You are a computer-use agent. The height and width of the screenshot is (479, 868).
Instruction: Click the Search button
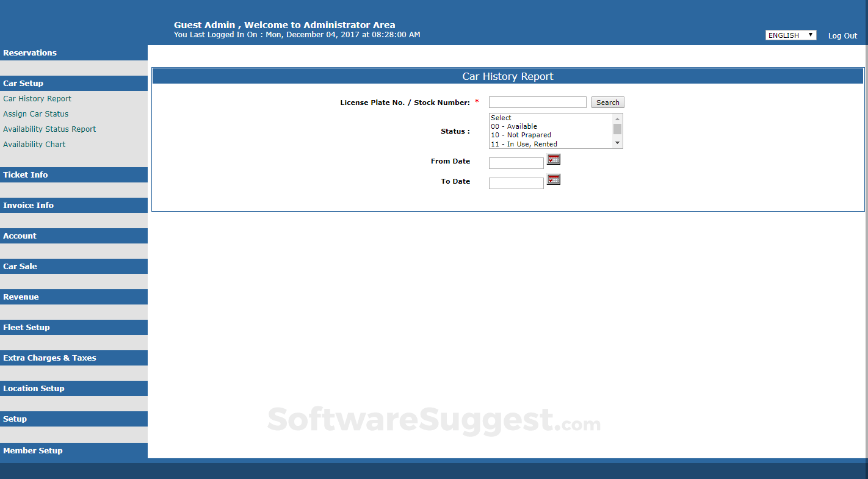(607, 102)
